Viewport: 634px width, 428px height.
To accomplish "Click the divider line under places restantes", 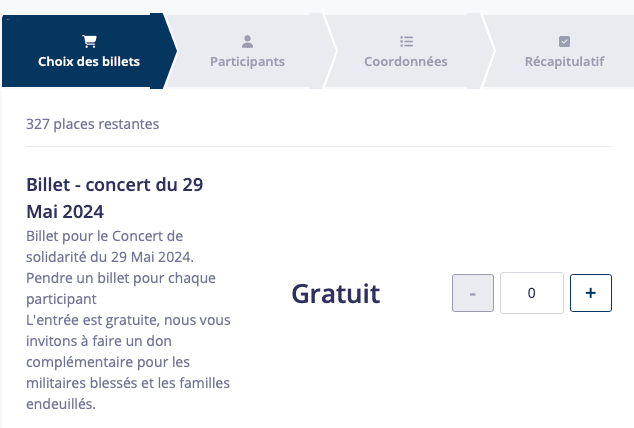I will coord(319,146).
